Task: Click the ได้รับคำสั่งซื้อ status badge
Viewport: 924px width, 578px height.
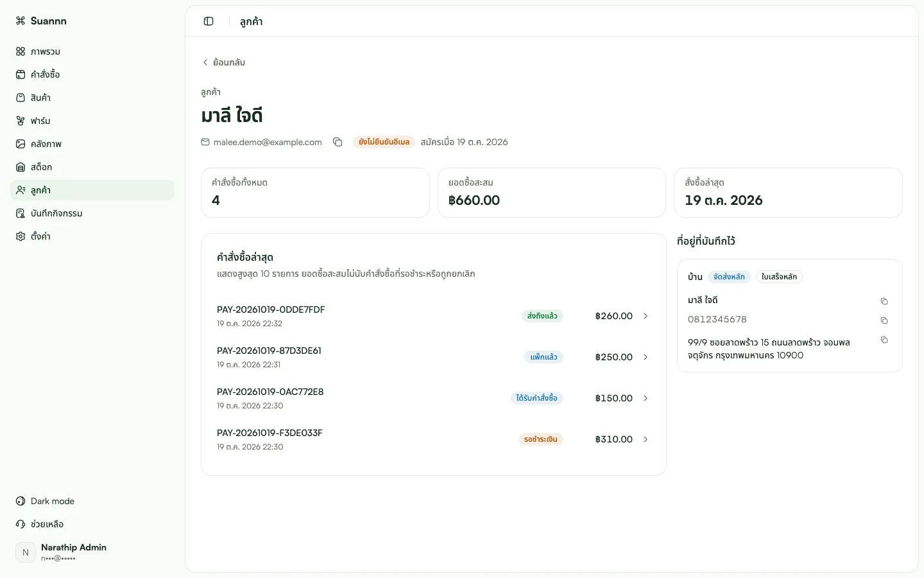Action: click(536, 398)
